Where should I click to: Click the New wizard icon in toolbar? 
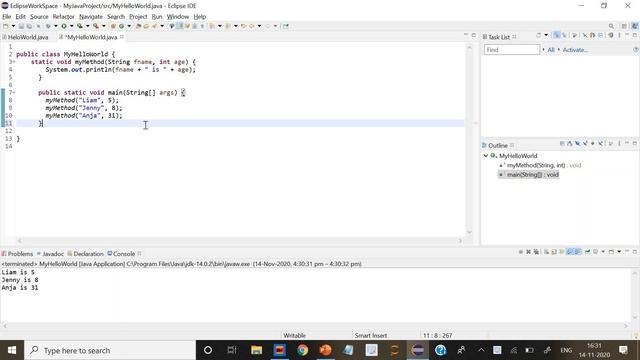(x=5, y=26)
